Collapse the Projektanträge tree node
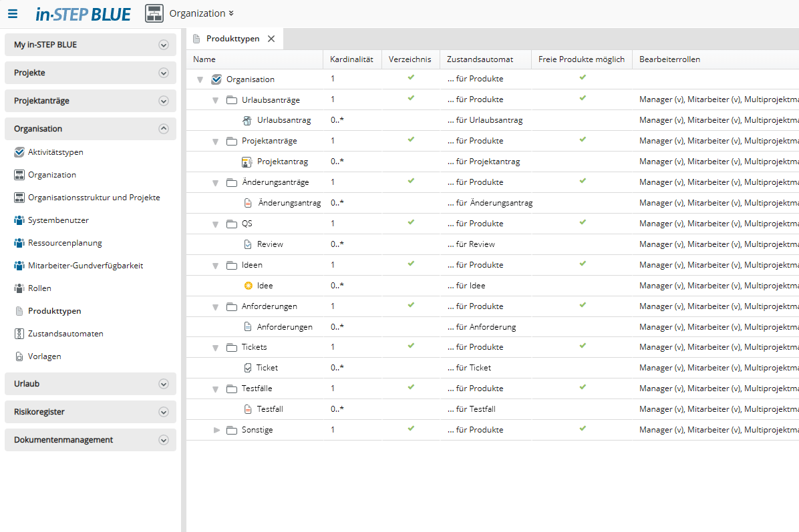The width and height of the screenshot is (799, 532). [215, 142]
